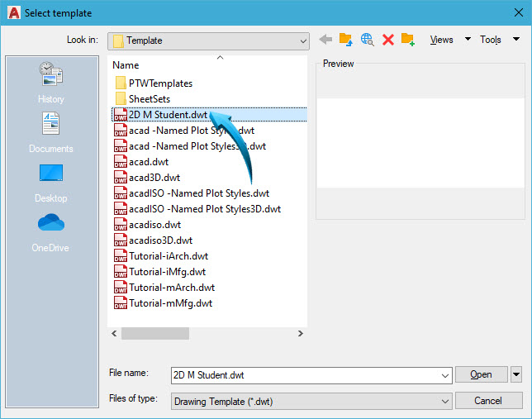Click the horizontal scrollbar thumb
The width and height of the screenshot is (532, 419).
(x=155, y=333)
